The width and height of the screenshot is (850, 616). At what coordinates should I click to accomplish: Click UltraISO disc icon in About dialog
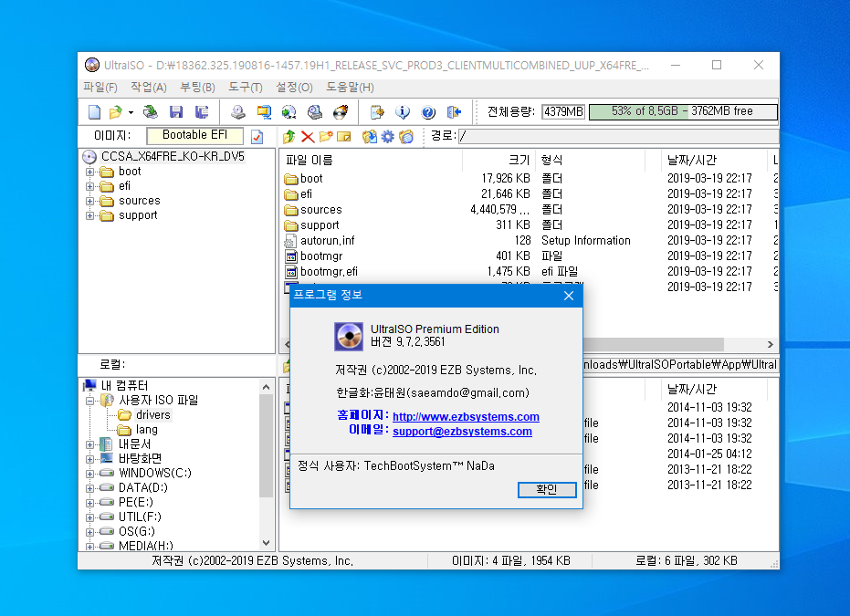tap(349, 336)
